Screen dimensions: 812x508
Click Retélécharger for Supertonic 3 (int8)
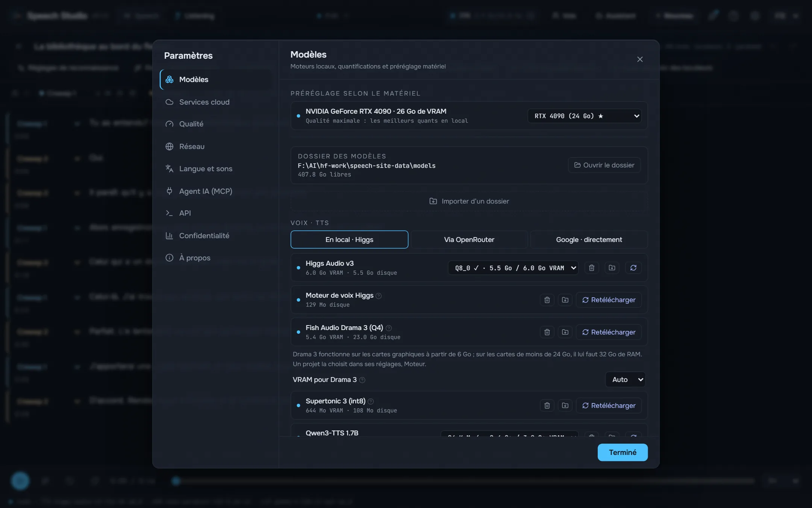(x=609, y=406)
